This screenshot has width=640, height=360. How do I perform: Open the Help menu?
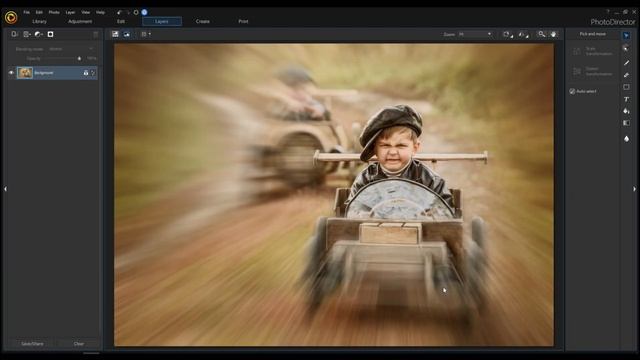pyautogui.click(x=100, y=12)
